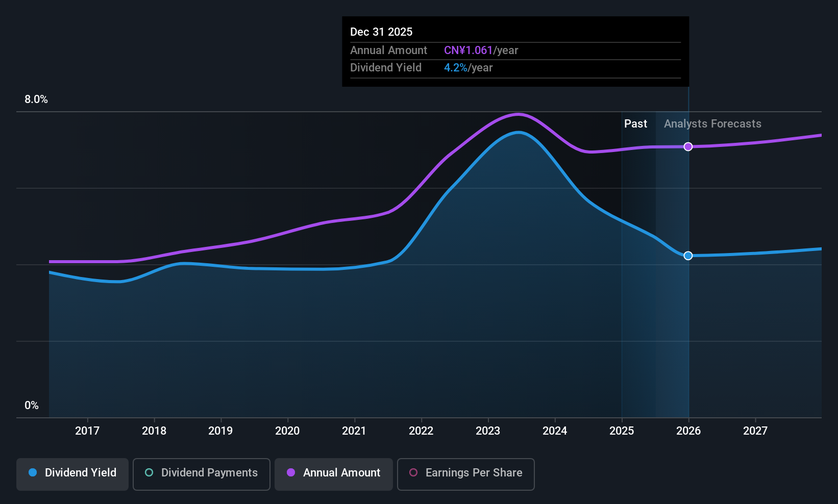Viewport: 838px width, 504px height.
Task: Click the 0% y-axis label
Action: [x=32, y=406]
